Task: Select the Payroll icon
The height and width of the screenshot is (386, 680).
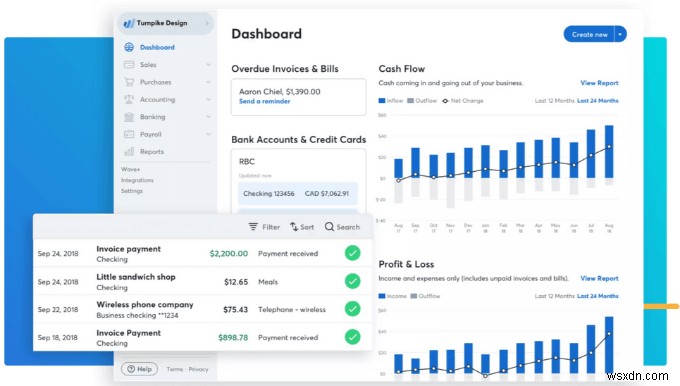Action: click(x=129, y=134)
